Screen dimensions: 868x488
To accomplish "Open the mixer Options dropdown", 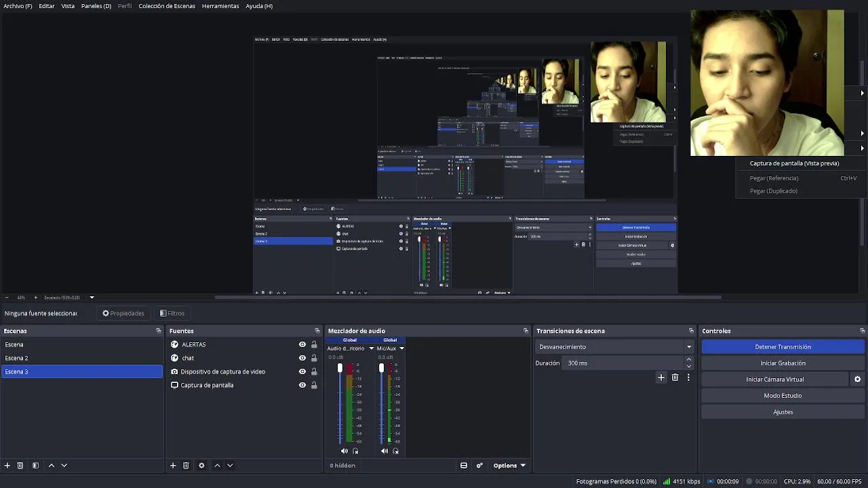I will (x=509, y=466).
